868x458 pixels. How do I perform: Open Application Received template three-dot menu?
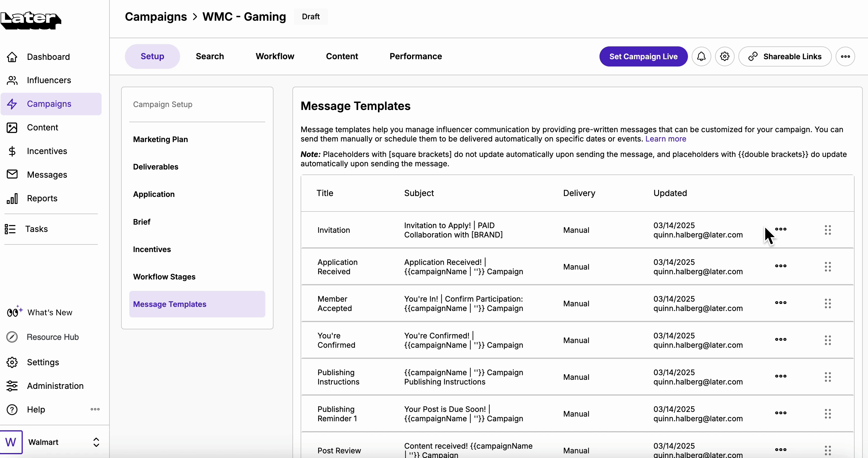(780, 266)
